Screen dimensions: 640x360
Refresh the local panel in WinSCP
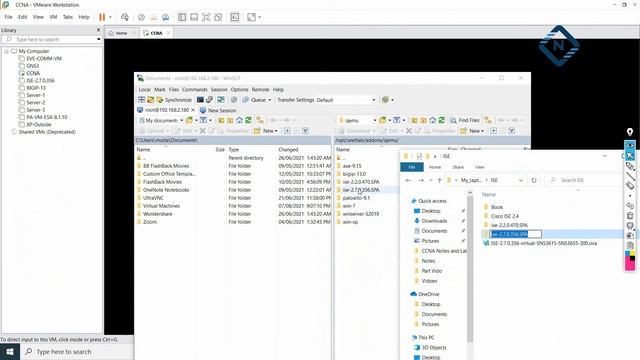[248, 120]
